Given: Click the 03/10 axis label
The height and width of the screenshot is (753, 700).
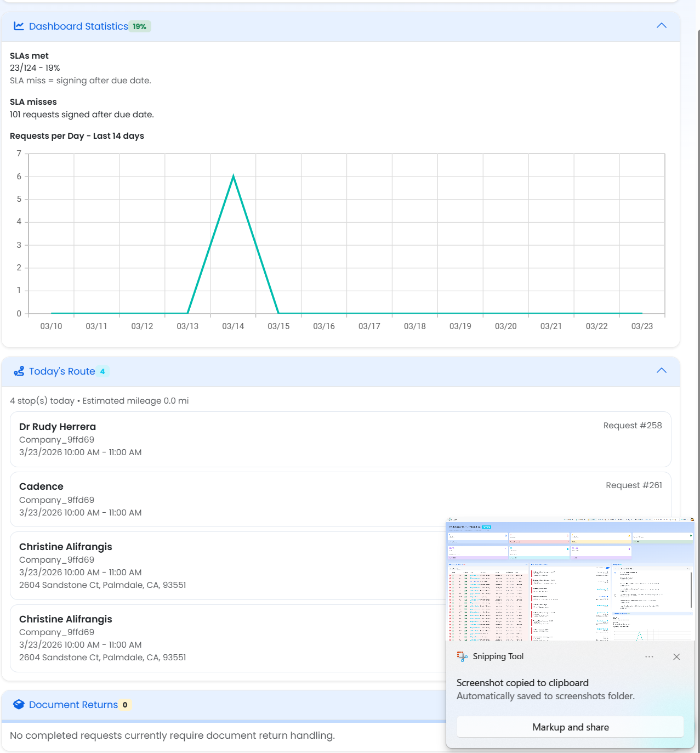Looking at the screenshot, I should pos(51,326).
